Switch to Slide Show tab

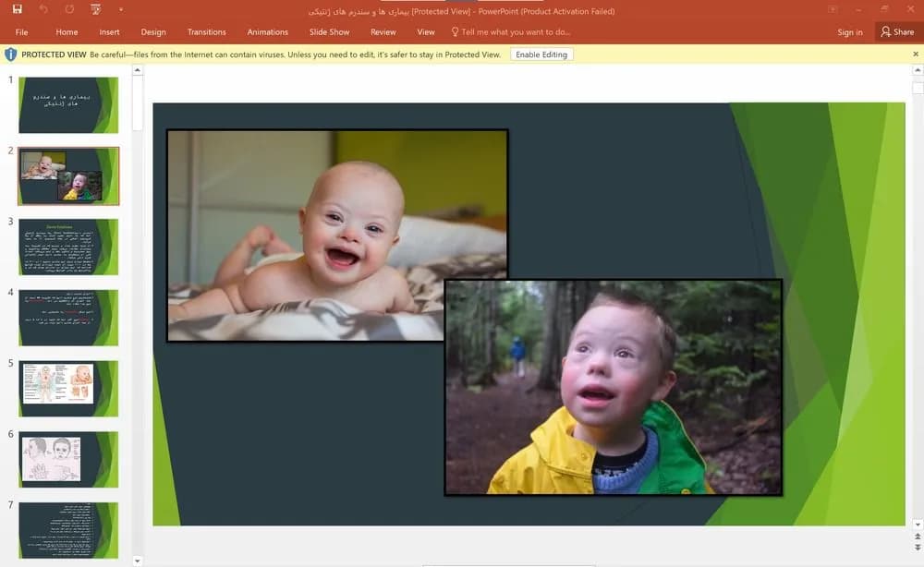point(330,32)
